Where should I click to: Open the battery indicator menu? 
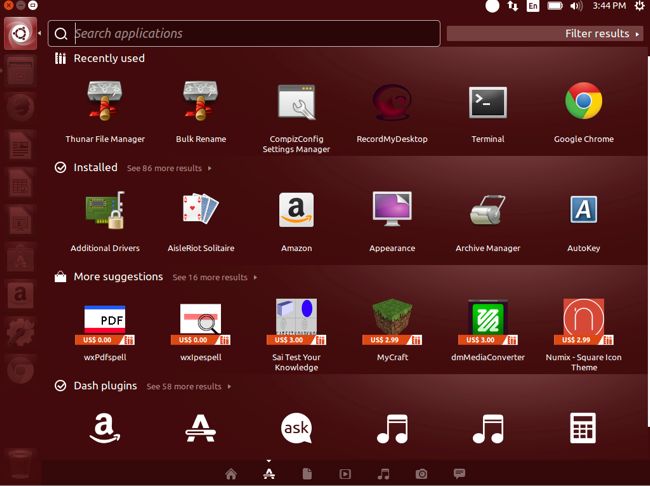(555, 6)
